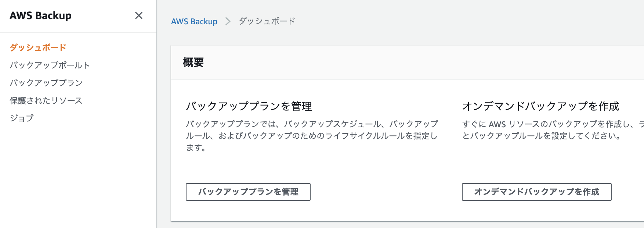Click the オンデマンドバックアップを作成 section title text

pos(540,106)
